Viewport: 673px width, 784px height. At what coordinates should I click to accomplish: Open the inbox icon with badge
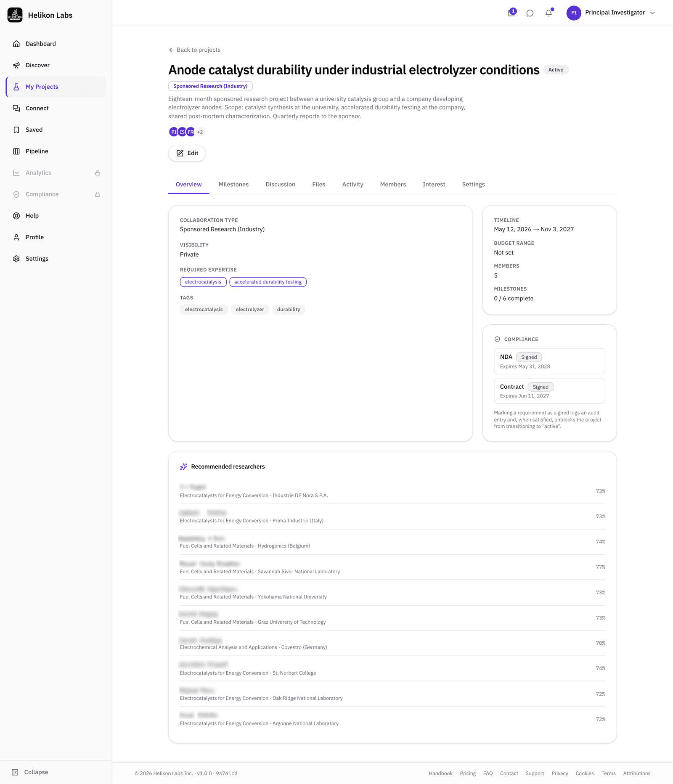(511, 13)
